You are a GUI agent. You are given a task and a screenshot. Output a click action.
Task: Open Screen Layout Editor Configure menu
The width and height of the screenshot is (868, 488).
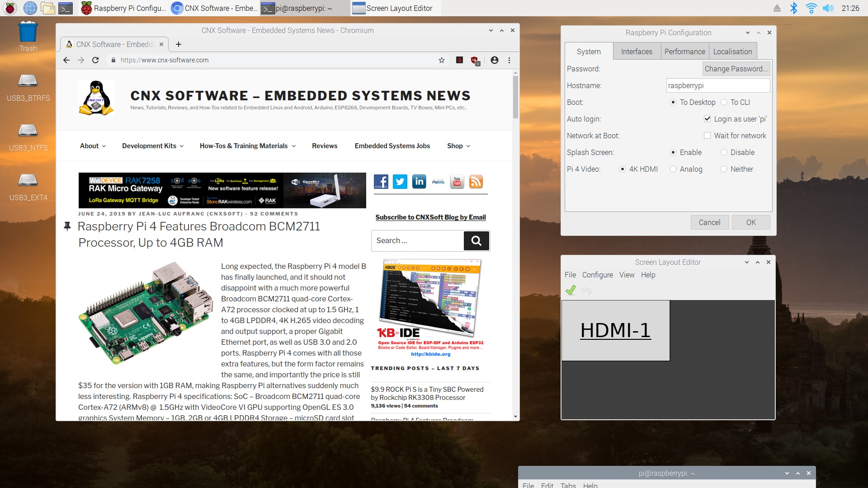[598, 275]
